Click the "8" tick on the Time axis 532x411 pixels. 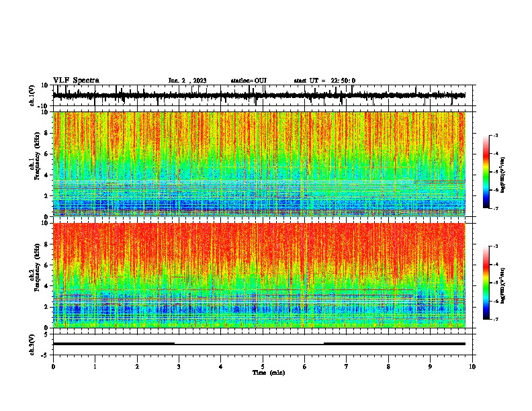click(x=388, y=367)
